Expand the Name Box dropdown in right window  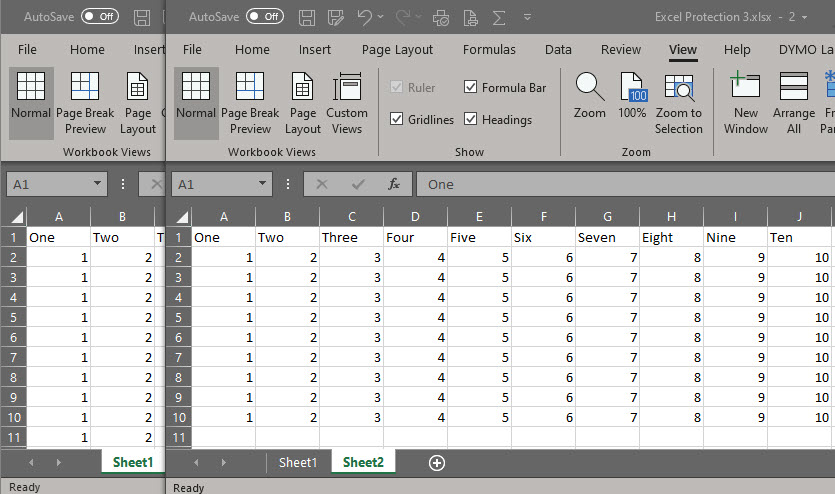point(262,183)
